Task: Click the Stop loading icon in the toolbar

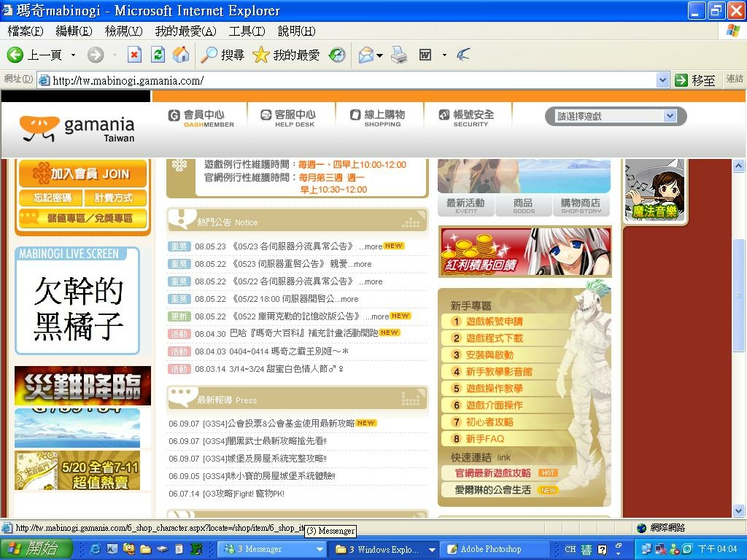Action: 134,55
